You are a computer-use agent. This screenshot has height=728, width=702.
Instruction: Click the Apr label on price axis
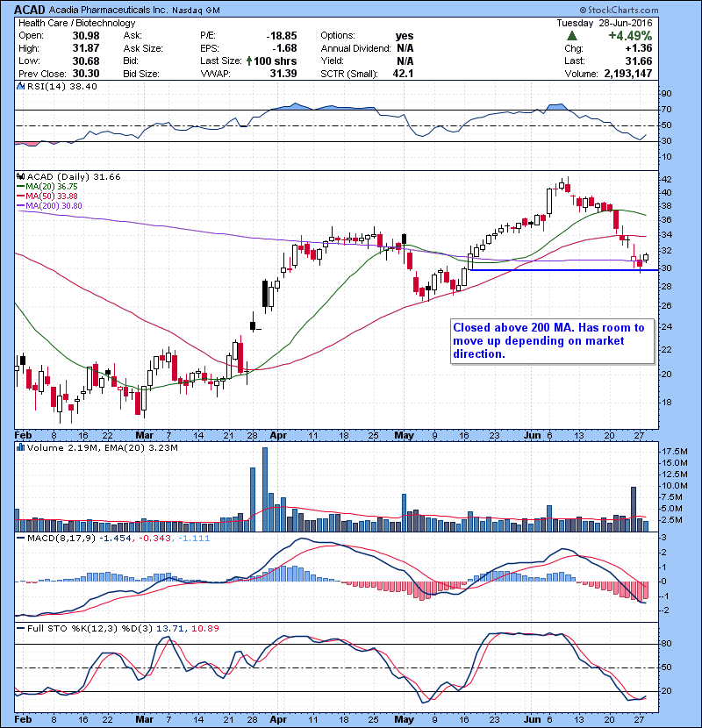278,436
